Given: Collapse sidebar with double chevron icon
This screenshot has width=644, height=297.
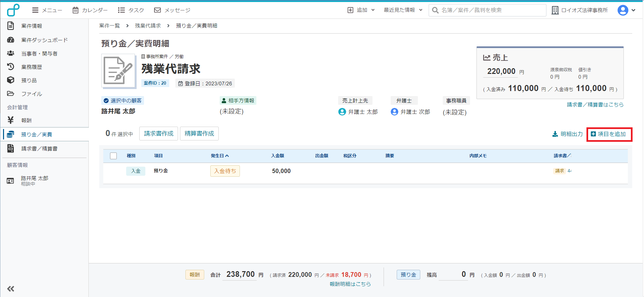Looking at the screenshot, I should point(11,289).
